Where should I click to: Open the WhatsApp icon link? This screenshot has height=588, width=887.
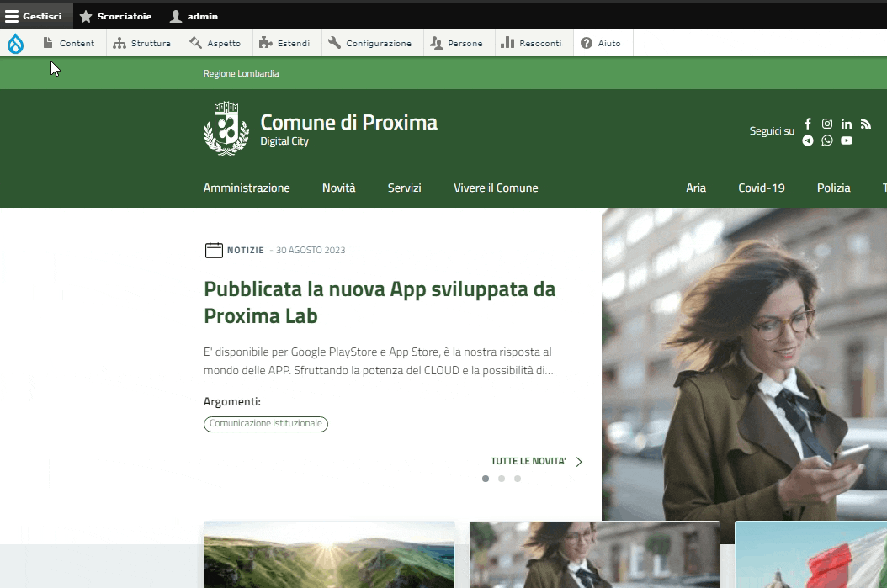pyautogui.click(x=827, y=140)
